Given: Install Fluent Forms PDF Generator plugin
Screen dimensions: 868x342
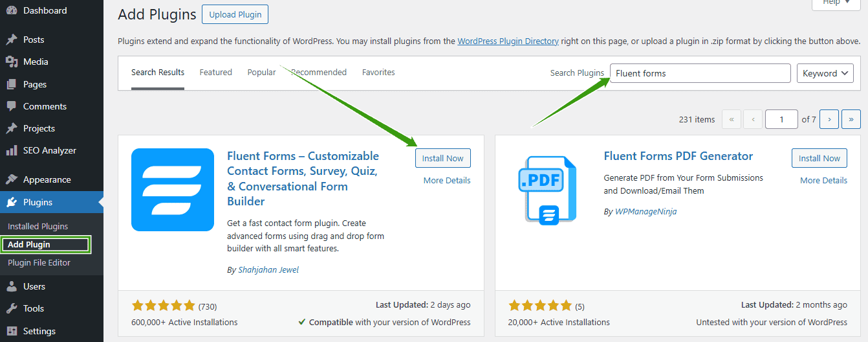Looking at the screenshot, I should (x=819, y=158).
